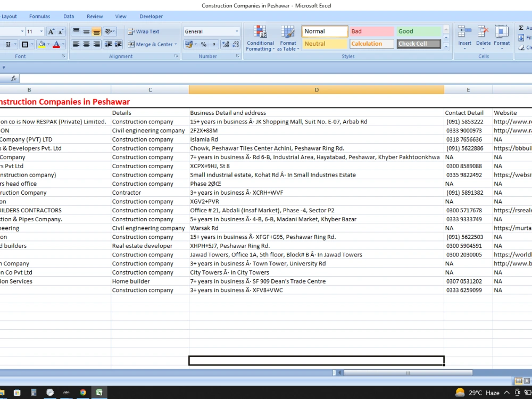The image size is (532, 399).
Task: Click Insert cells icon
Action: [x=464, y=32]
